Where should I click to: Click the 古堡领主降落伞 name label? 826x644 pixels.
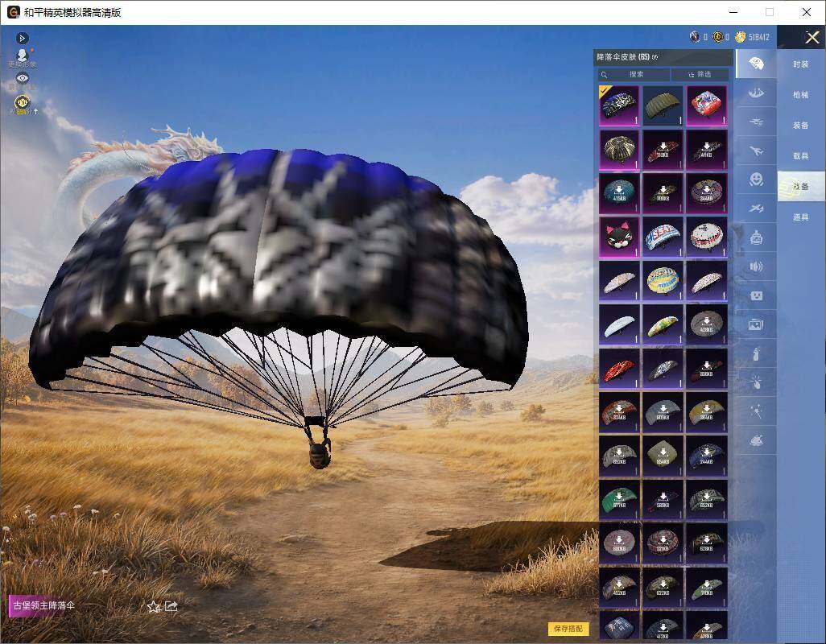point(44,605)
